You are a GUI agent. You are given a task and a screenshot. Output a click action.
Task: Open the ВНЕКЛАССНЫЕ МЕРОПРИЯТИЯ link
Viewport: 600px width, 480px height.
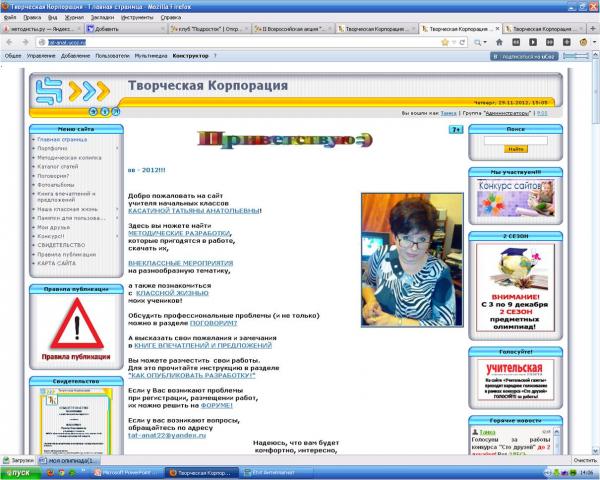pyautogui.click(x=181, y=263)
